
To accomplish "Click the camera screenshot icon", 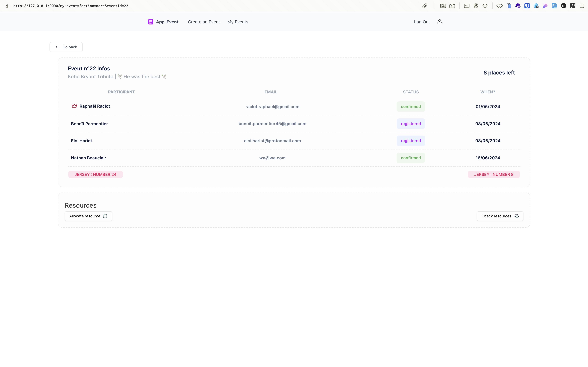I will pyautogui.click(x=452, y=6).
